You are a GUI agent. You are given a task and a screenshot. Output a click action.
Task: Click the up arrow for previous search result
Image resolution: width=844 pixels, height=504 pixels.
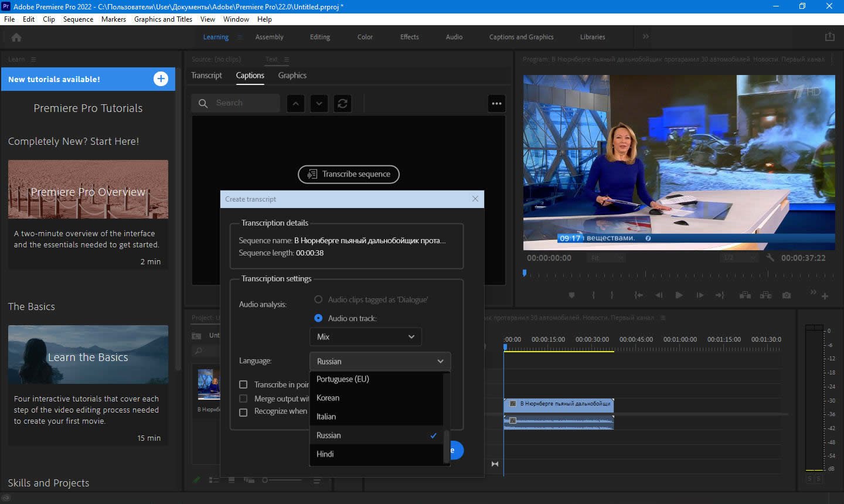pyautogui.click(x=295, y=104)
